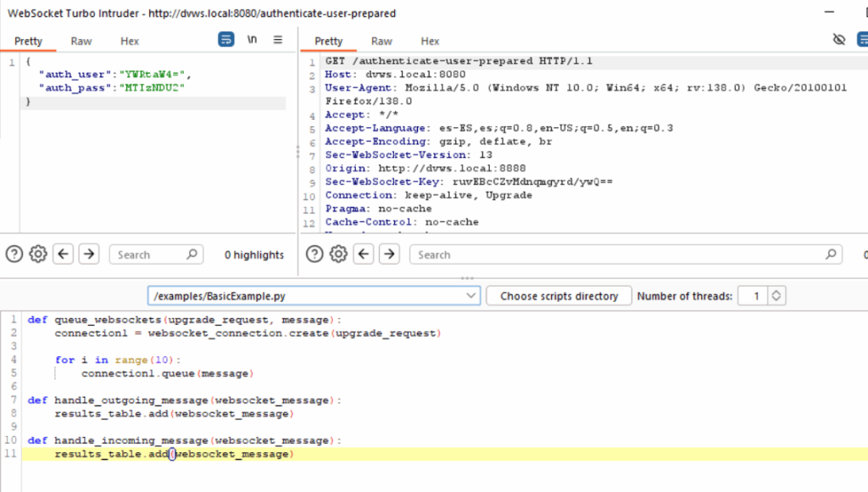Open the /examples/BasicExample.py script dropdown
This screenshot has height=492, width=868.
click(314, 296)
